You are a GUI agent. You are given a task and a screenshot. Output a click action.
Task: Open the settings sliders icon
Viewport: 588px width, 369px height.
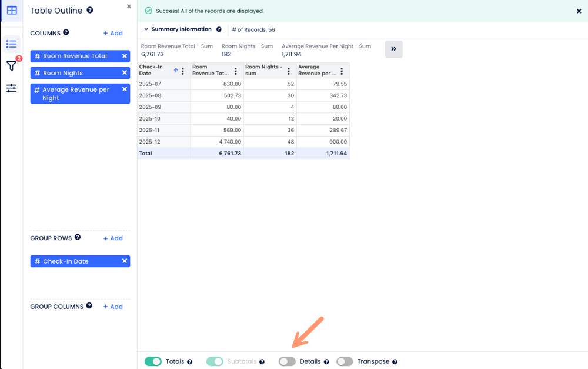[x=11, y=88]
